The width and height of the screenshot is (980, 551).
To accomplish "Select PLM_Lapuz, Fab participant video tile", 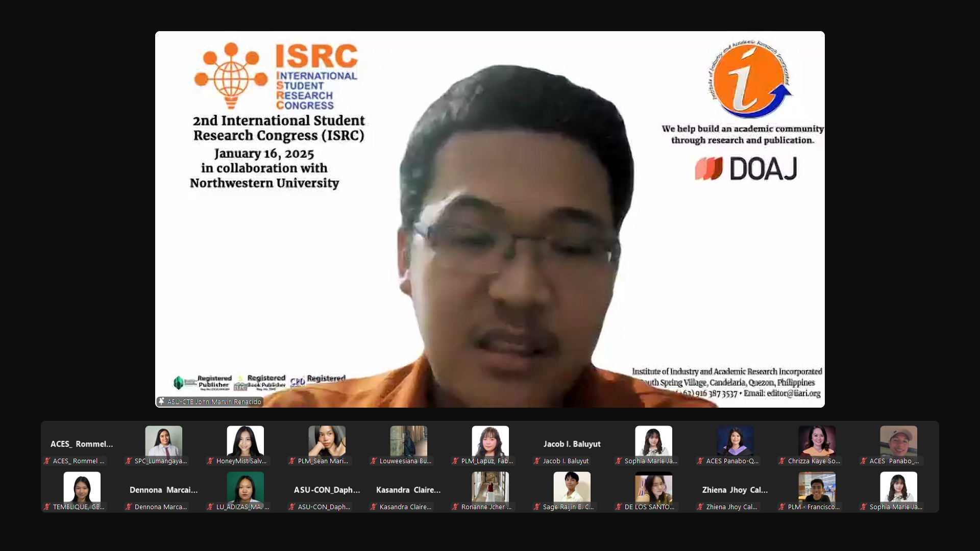I will (490, 441).
